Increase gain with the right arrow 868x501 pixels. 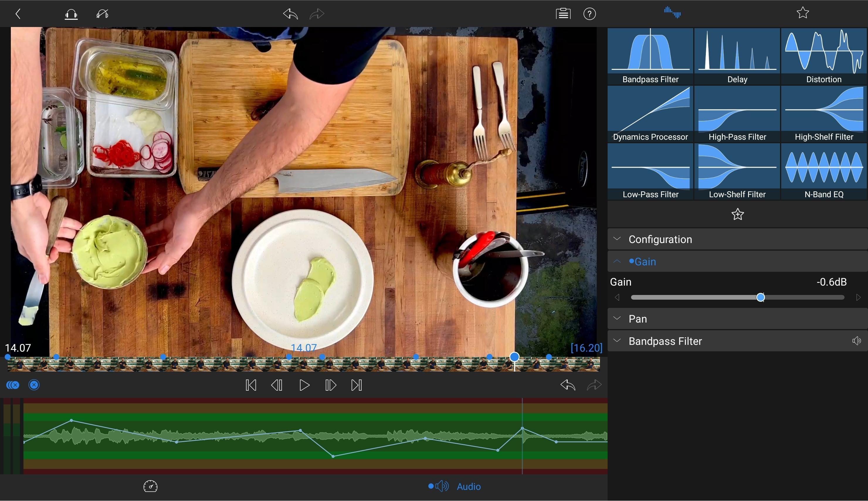tap(858, 297)
